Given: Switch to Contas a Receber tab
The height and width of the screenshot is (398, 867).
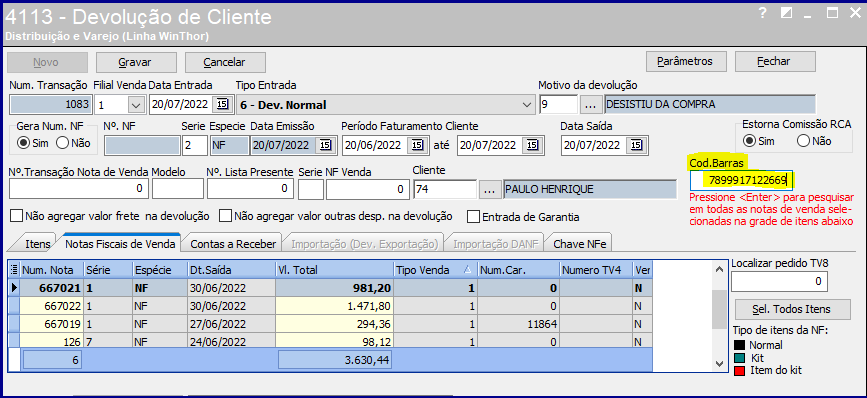Looking at the screenshot, I should click(233, 243).
